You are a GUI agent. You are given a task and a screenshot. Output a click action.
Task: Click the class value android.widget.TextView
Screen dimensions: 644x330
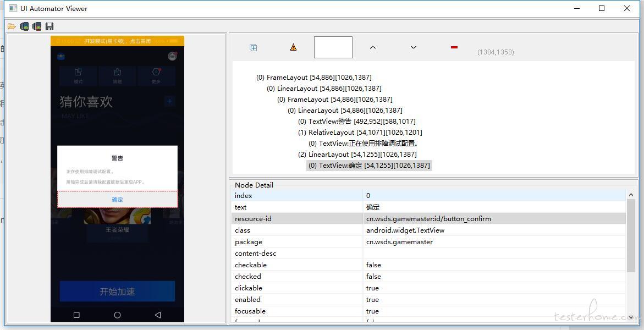(405, 230)
